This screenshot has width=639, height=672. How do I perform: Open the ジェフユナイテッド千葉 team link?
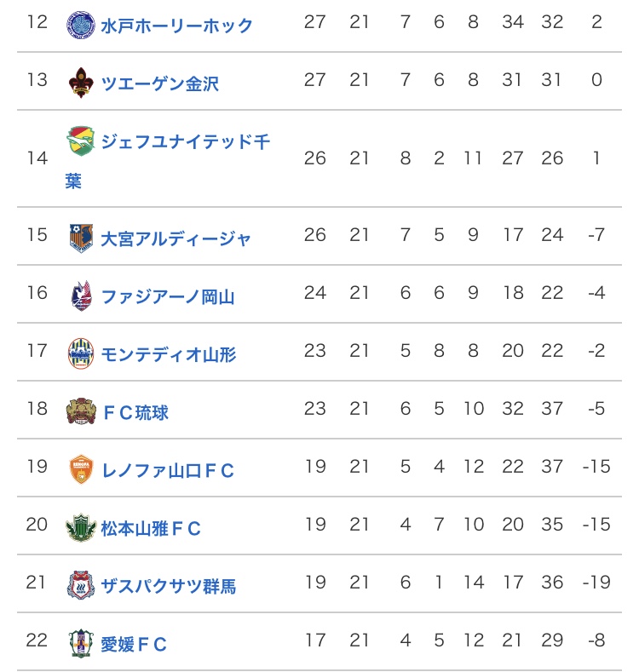point(168,161)
